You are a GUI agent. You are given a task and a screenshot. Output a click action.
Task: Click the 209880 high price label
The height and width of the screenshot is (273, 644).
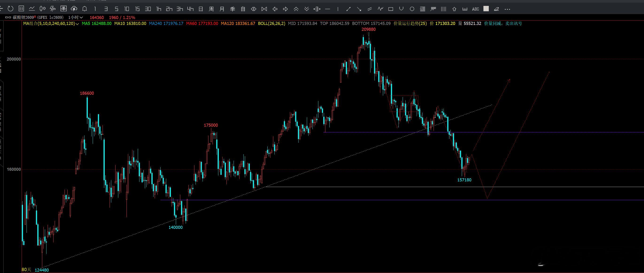[x=369, y=29]
